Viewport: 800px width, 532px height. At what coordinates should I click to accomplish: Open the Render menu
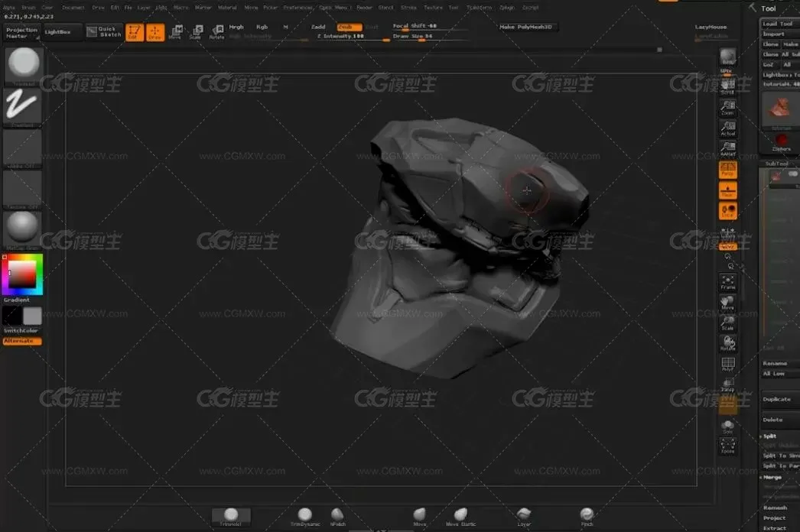(364, 8)
